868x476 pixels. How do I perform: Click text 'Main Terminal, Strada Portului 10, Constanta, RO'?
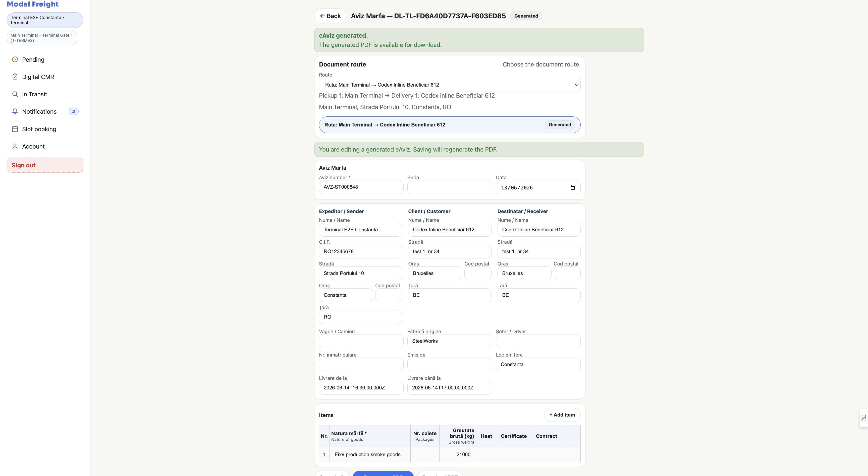[x=385, y=107]
